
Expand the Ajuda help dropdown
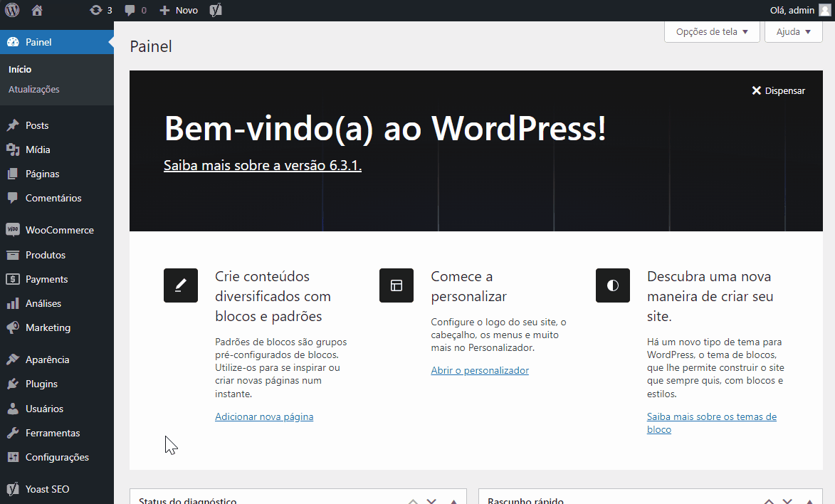click(x=794, y=32)
